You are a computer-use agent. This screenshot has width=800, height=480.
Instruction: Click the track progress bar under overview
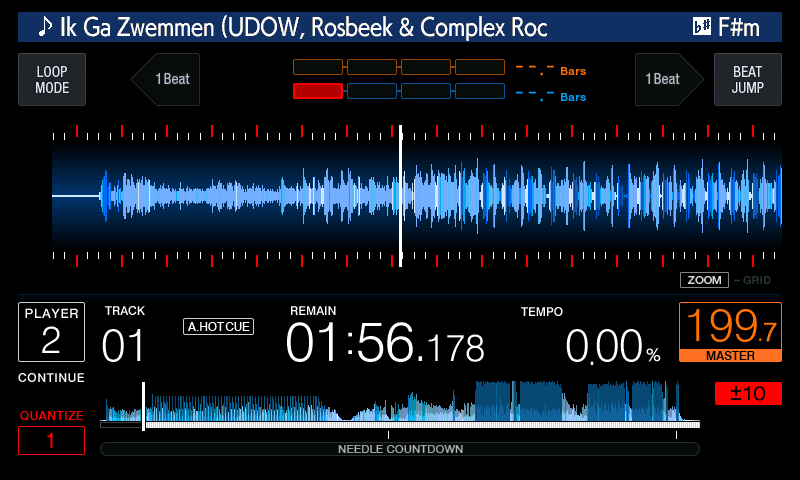point(400,424)
